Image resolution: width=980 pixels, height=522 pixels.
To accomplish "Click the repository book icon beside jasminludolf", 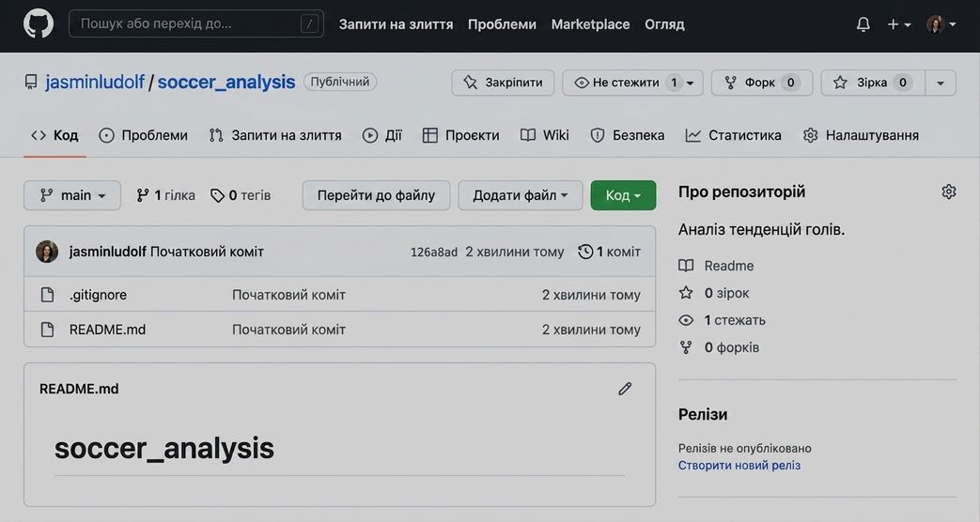I will (x=31, y=82).
